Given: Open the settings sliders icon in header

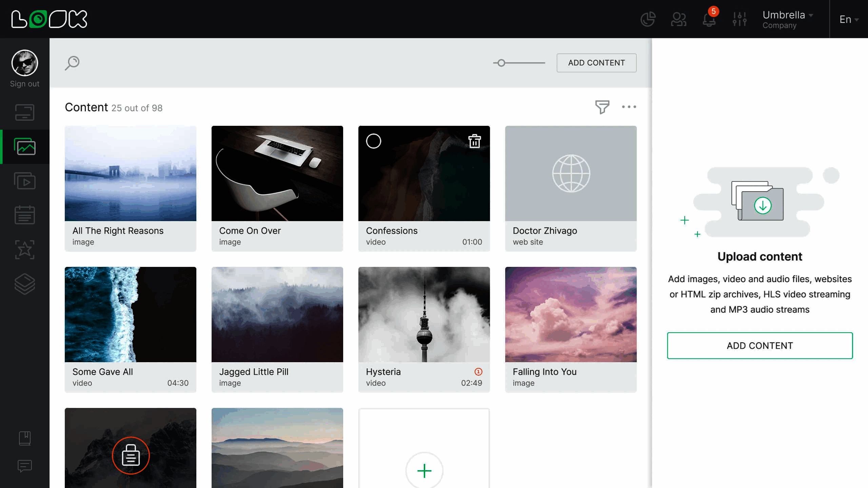Looking at the screenshot, I should tap(739, 19).
